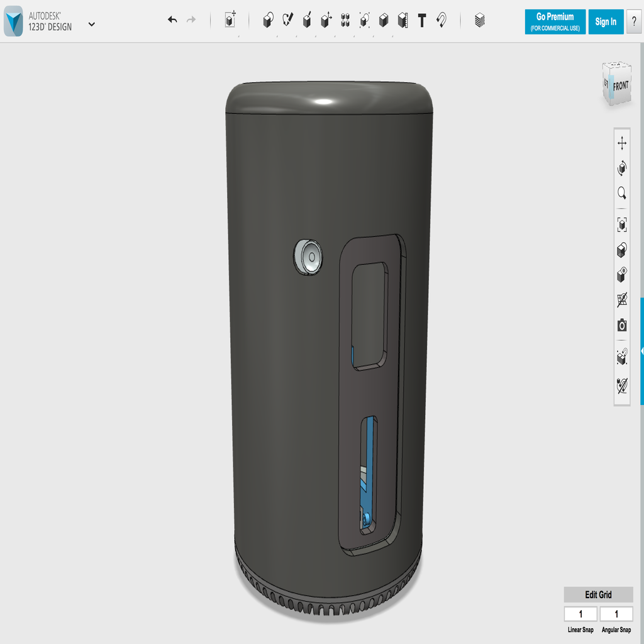Open the Modify tool menu
Viewport: 644px width, 644px height.
(326, 20)
